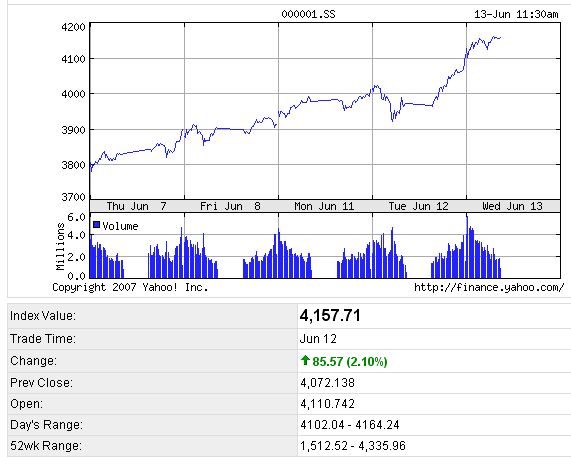This screenshot has width=571, height=469.
Task: Click the 85.57 (2.10%) change value
Action: click(x=350, y=362)
